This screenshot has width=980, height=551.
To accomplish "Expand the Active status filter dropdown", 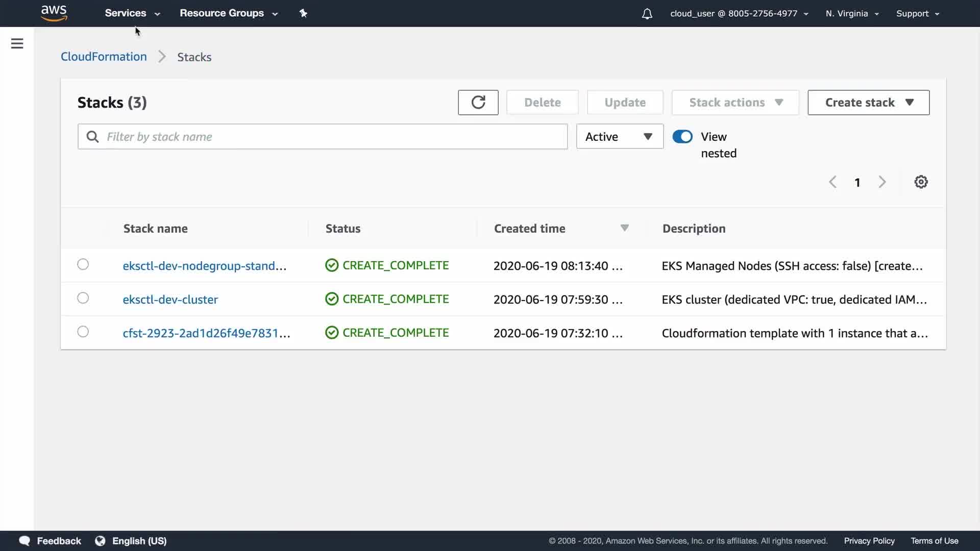I will [619, 137].
